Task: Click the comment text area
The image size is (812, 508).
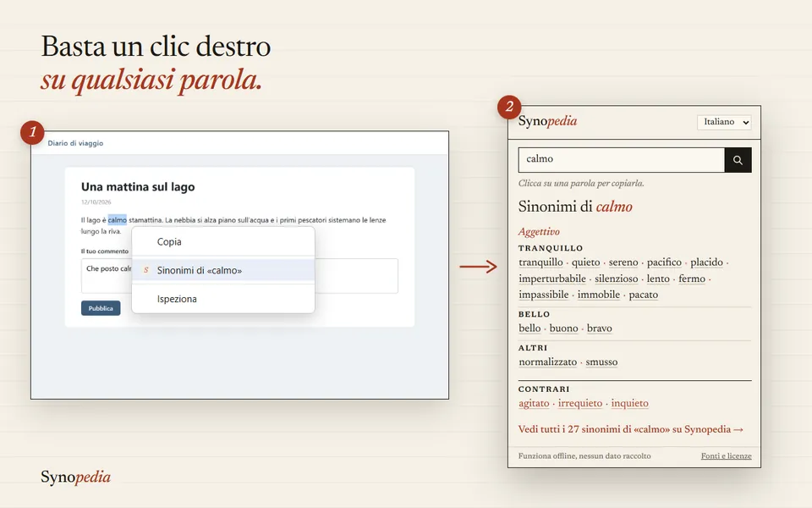Action: coord(239,276)
